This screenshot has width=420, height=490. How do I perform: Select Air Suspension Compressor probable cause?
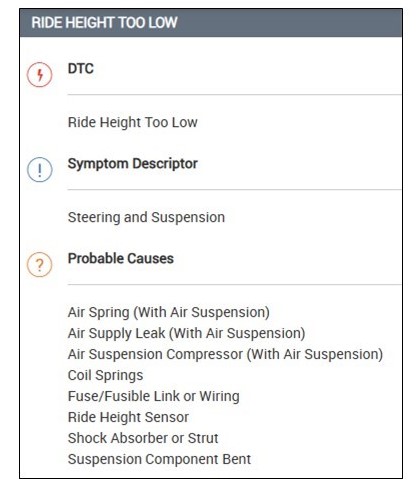tap(225, 354)
